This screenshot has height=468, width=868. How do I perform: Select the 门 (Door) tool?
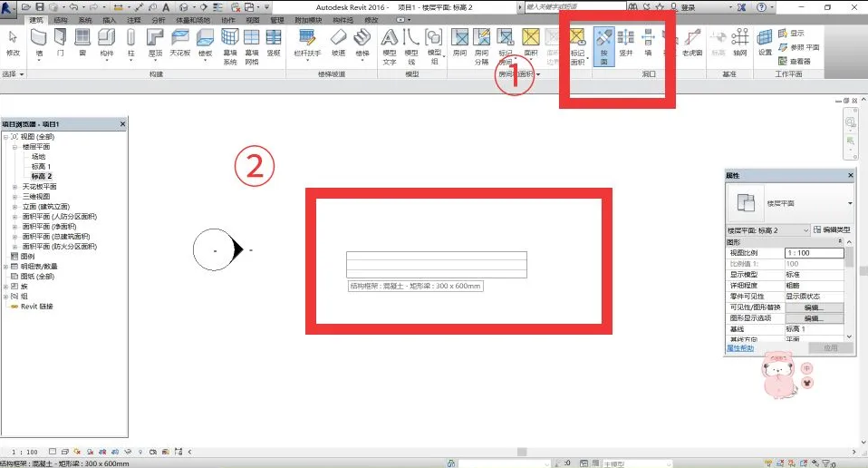(x=60, y=44)
